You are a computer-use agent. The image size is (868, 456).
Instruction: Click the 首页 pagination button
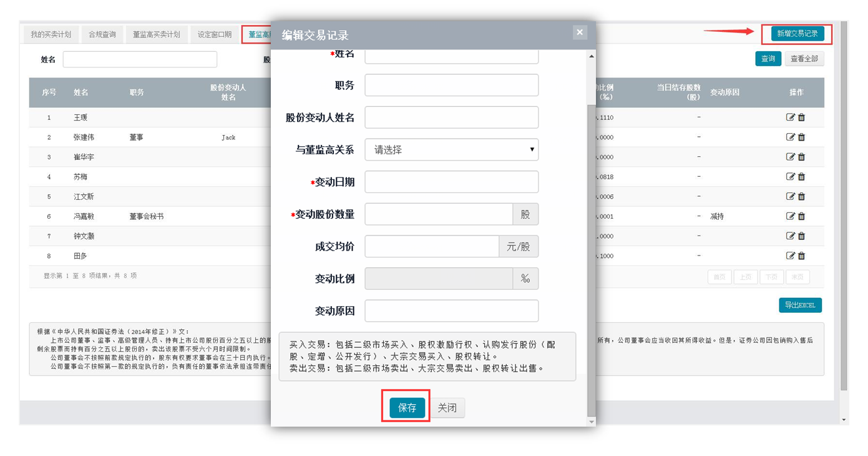(719, 277)
